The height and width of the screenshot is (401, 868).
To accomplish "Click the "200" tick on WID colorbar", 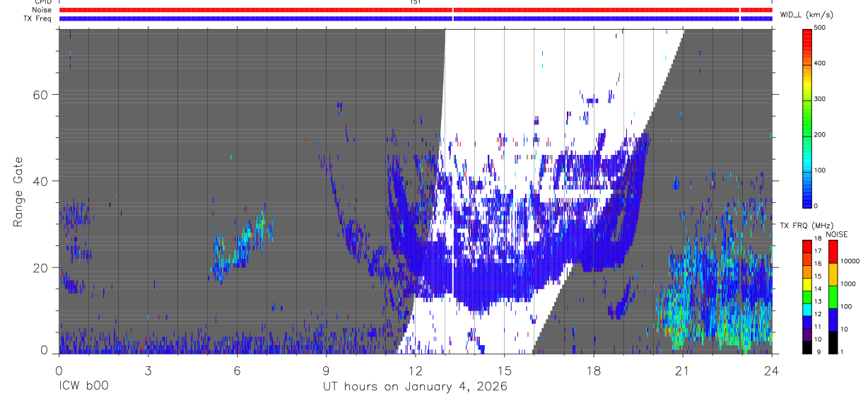I will (x=821, y=135).
